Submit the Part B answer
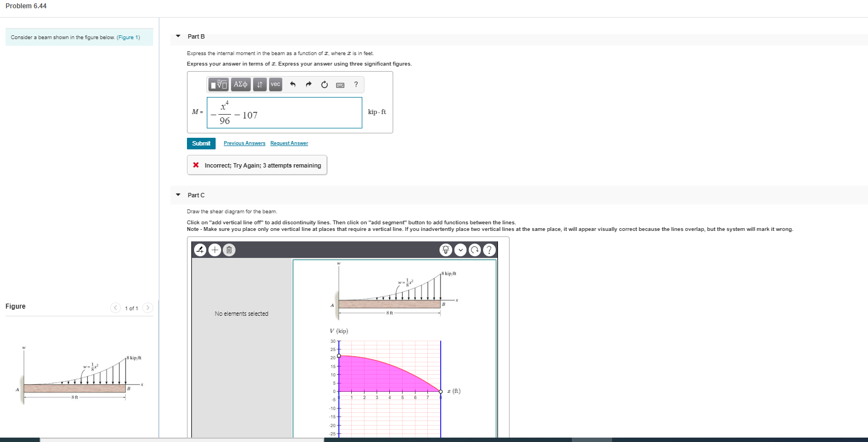Viewport: 868px width, 442px height. [x=201, y=143]
